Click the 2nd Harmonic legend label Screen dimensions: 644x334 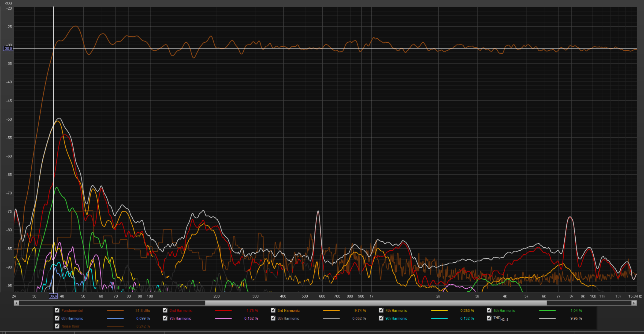coord(181,311)
